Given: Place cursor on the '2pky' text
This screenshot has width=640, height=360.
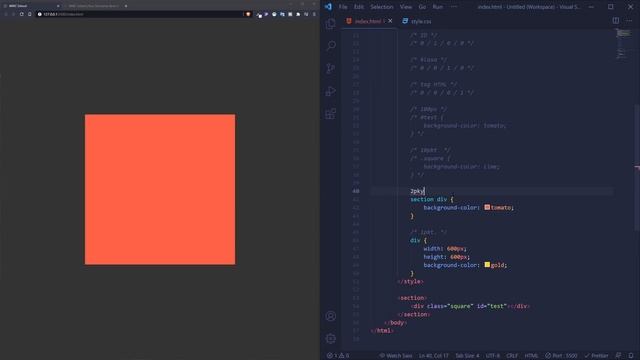Looking at the screenshot, I should point(417,191).
